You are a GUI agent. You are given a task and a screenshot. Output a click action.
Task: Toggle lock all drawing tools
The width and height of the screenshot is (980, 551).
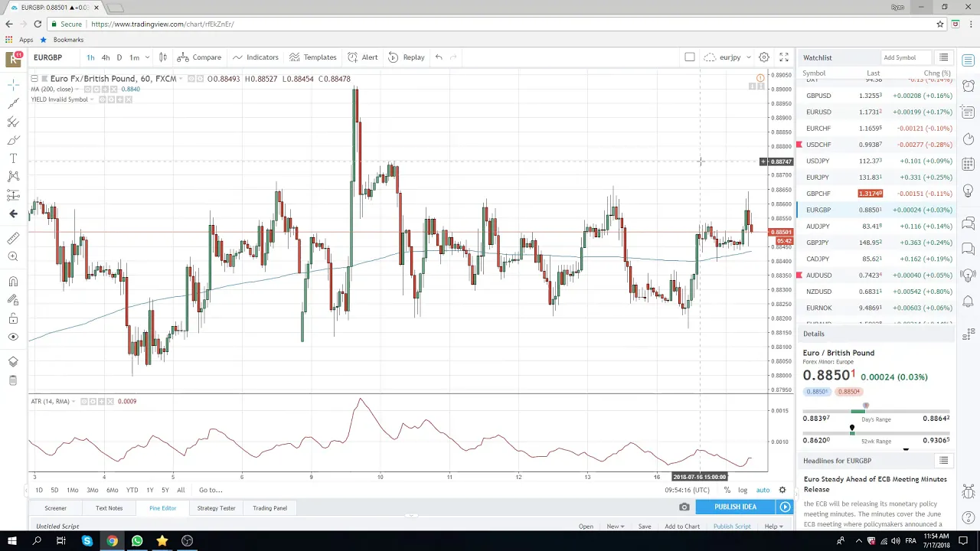point(13,318)
